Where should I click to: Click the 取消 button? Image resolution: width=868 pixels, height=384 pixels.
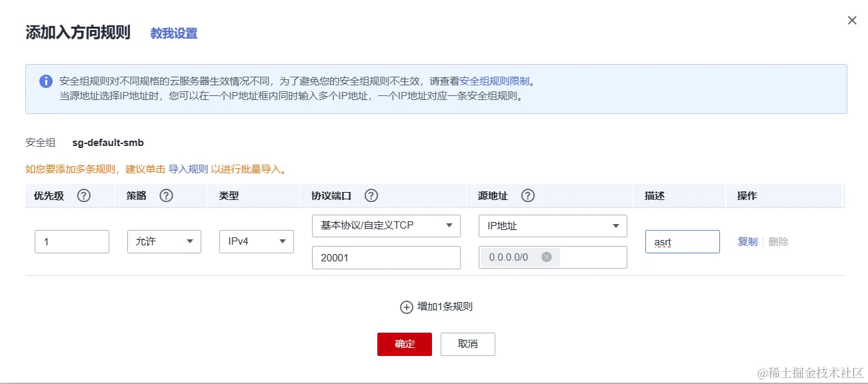468,344
